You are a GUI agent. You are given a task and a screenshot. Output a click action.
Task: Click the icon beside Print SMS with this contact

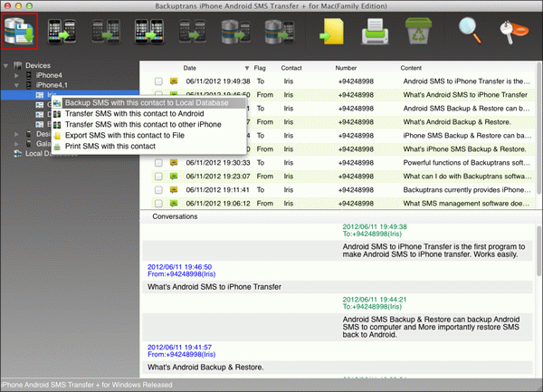[x=58, y=147]
